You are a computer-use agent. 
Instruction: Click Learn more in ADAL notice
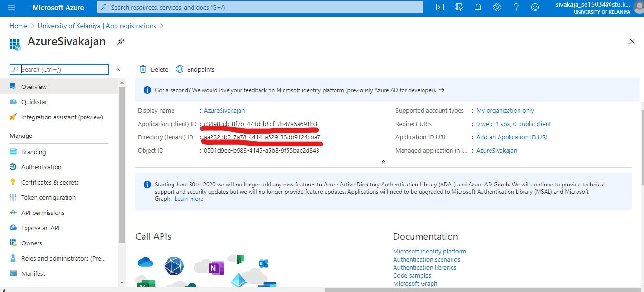point(189,199)
